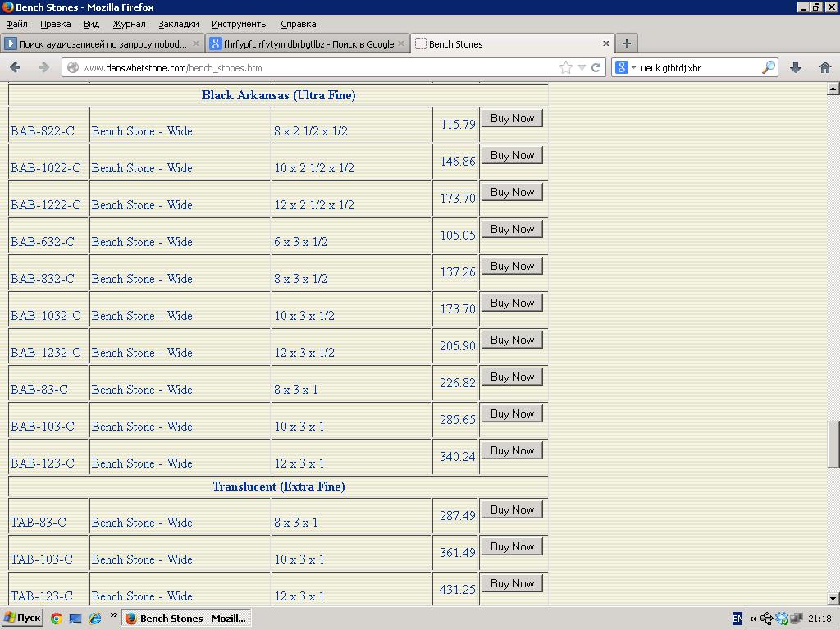The width and height of the screenshot is (840, 630).
Task: Bookmark this page with the star icon
Action: point(565,68)
